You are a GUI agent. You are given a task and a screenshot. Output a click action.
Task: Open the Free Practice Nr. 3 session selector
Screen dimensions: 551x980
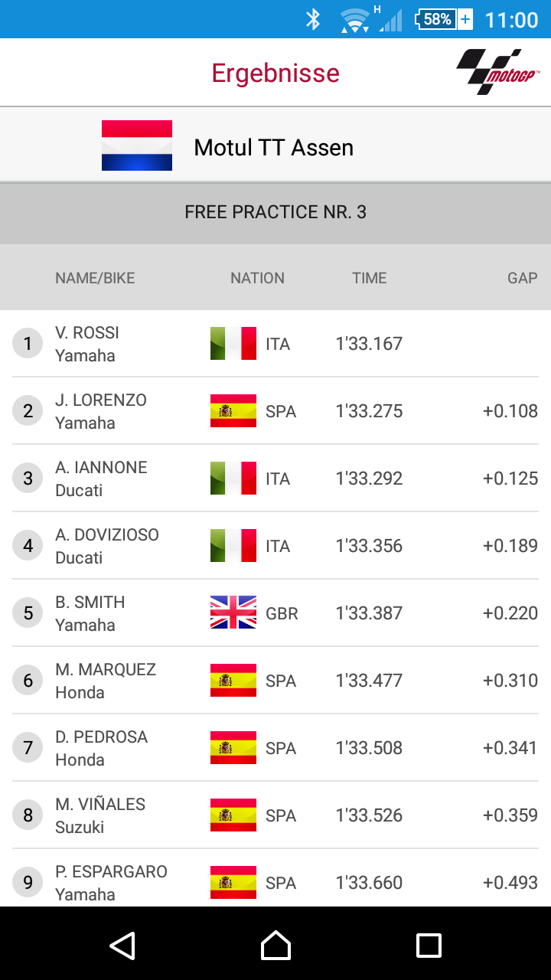coord(275,212)
